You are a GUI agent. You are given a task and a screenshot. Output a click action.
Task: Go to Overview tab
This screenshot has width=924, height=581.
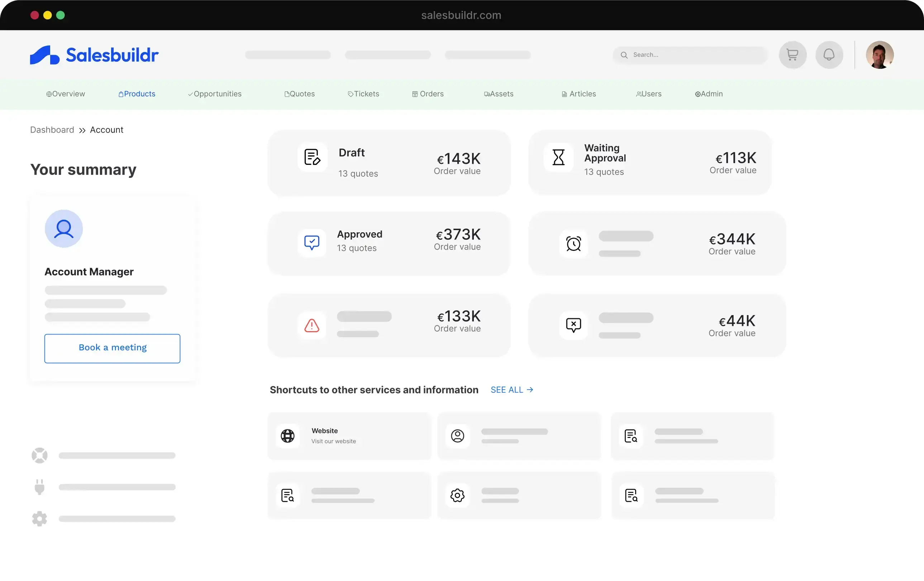pyautogui.click(x=66, y=94)
